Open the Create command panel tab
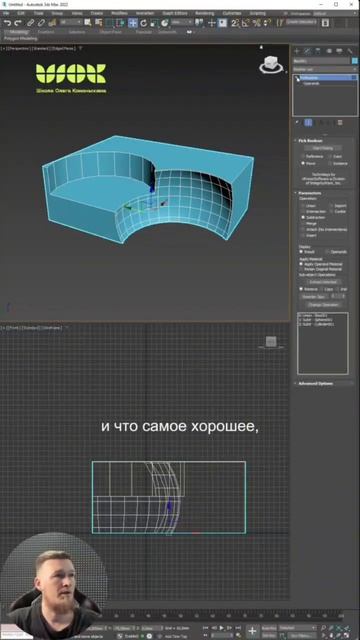Viewport: 360px width, 640px height. coord(297,51)
